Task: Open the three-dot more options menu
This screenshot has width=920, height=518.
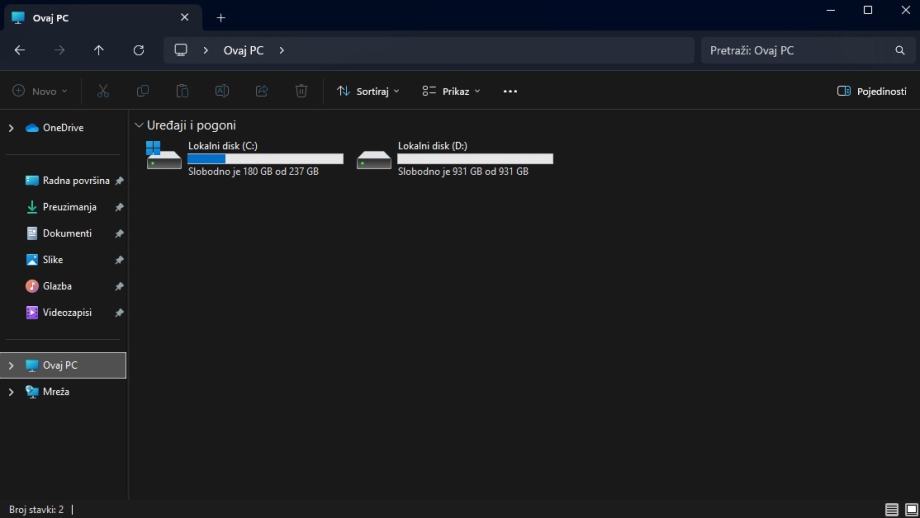Action: coord(510,92)
